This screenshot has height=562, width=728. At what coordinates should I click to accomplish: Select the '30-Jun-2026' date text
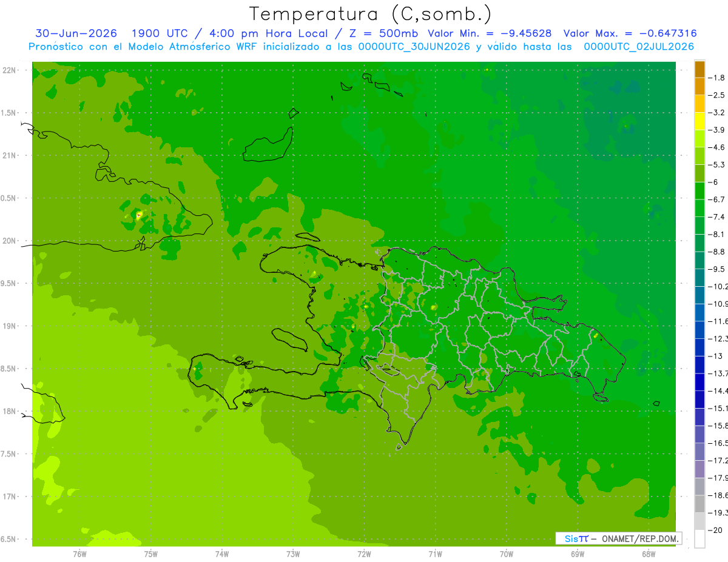(76, 33)
